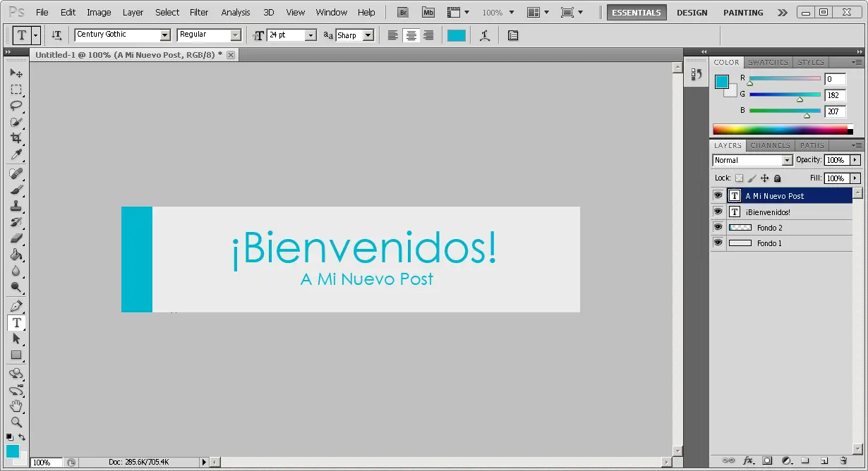Click the cyan text color swatch
Viewport: 868px width, 471px height.
pyautogui.click(x=456, y=35)
